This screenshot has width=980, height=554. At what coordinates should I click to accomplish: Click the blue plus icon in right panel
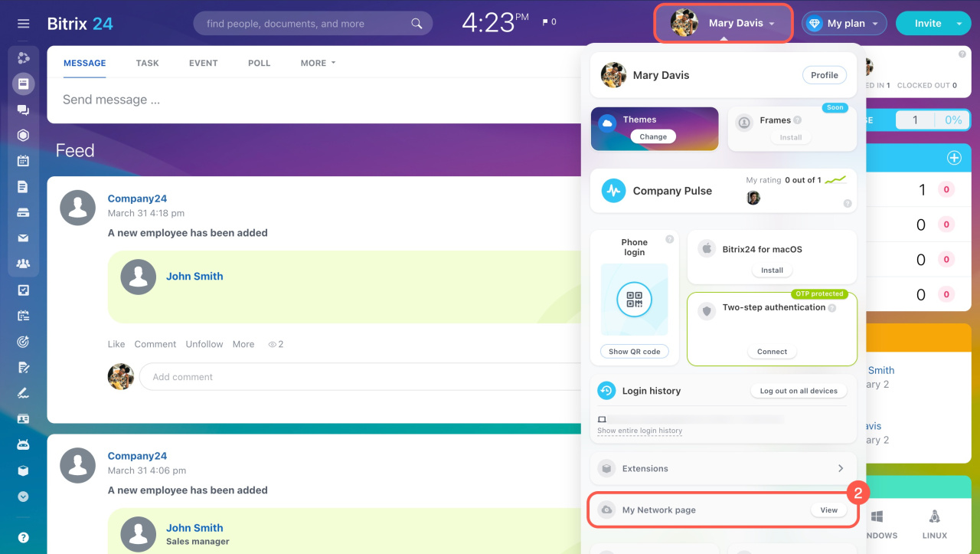[x=954, y=158]
